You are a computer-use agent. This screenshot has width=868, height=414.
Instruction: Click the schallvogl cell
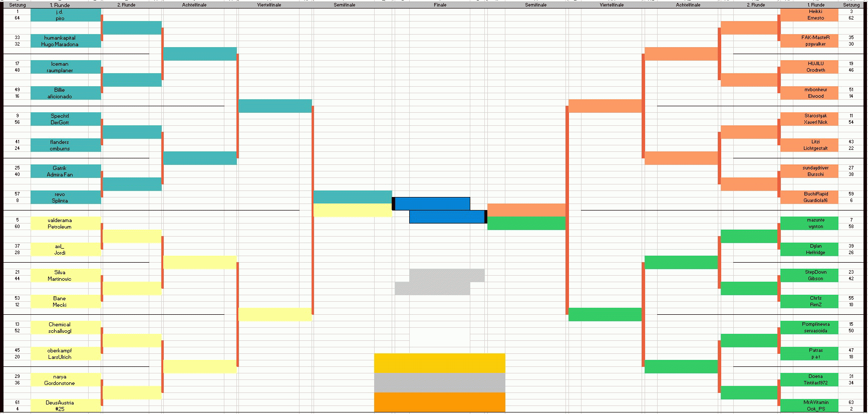coord(66,331)
